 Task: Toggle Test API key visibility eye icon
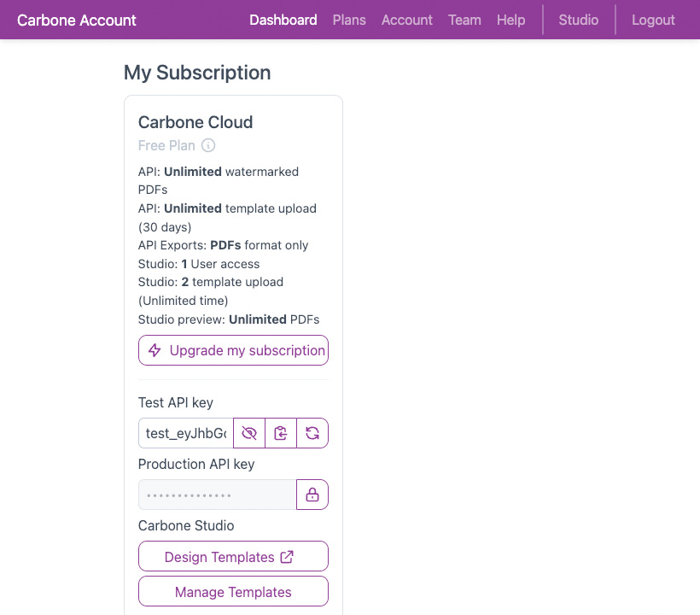pyautogui.click(x=249, y=433)
